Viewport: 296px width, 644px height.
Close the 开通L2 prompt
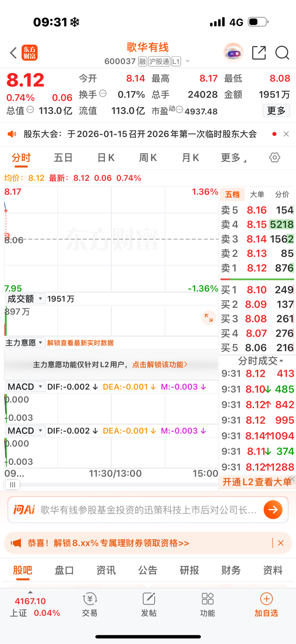coord(293,479)
